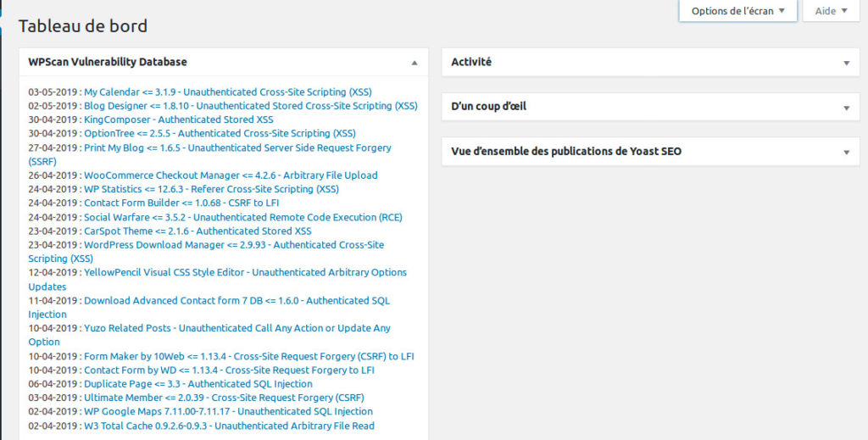Open WP Google Maps SQL Injection link
868x440 pixels.
[x=228, y=412]
